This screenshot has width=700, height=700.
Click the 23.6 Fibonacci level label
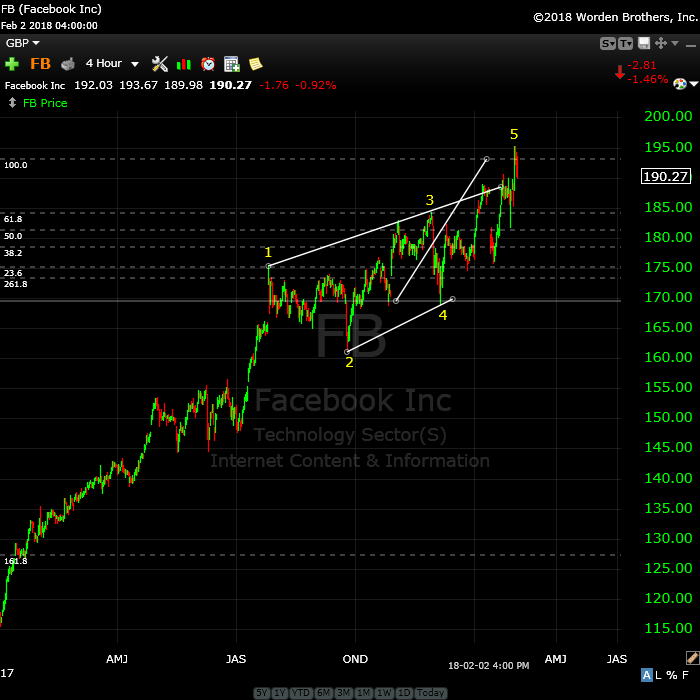click(x=13, y=273)
